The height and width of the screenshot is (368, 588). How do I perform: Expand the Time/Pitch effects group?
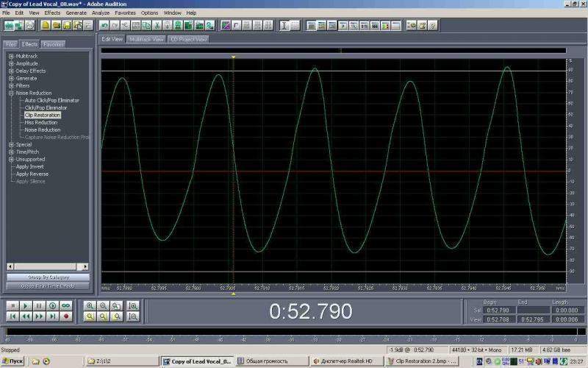coord(11,152)
